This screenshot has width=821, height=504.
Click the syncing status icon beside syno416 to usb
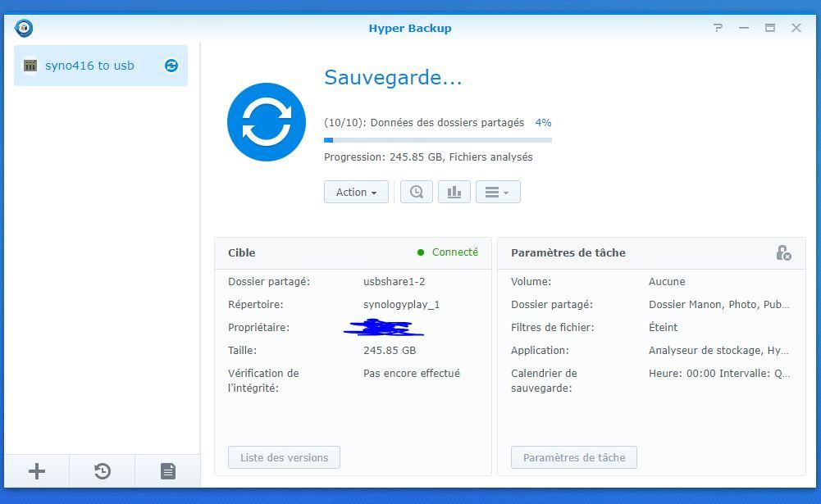click(x=171, y=66)
